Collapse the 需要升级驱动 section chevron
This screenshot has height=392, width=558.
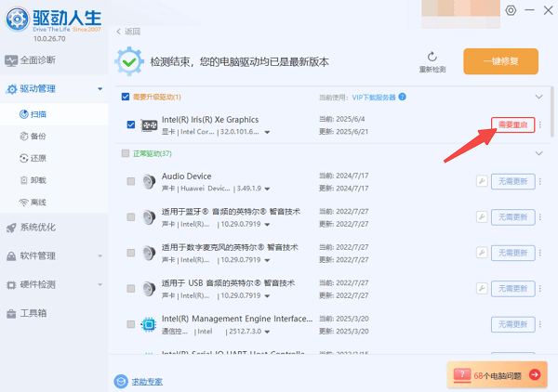(x=538, y=97)
